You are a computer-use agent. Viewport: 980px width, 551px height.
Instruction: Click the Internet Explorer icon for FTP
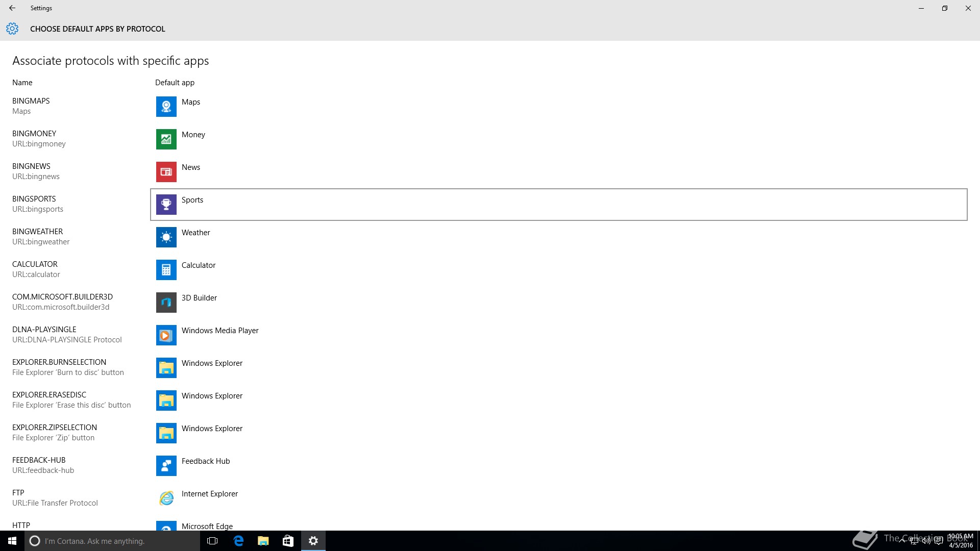pyautogui.click(x=166, y=498)
